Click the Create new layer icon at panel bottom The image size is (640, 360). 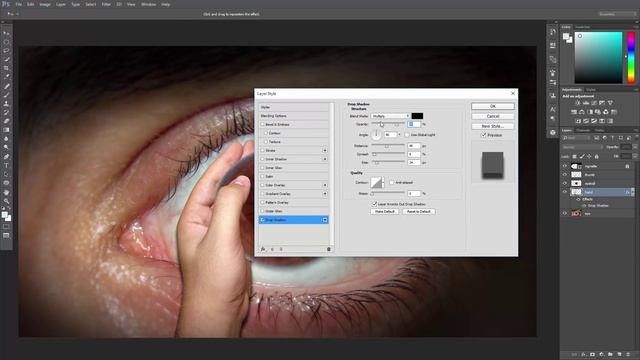click(x=619, y=355)
